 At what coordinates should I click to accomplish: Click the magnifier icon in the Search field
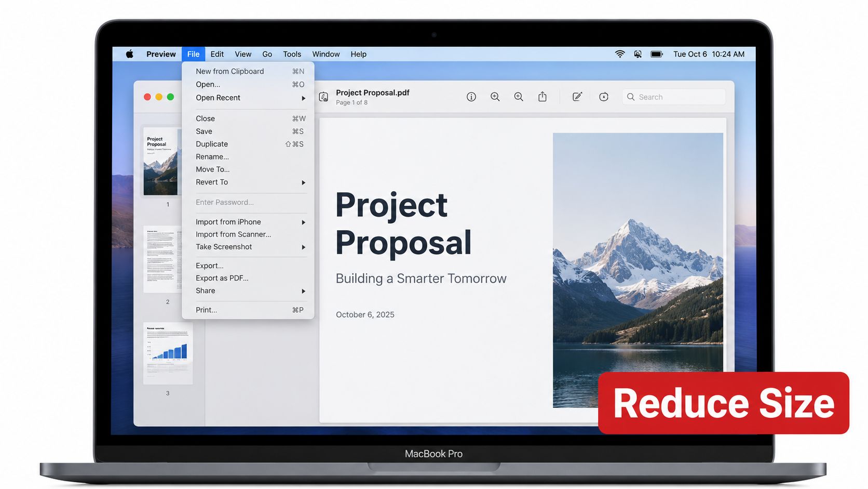pyautogui.click(x=631, y=97)
